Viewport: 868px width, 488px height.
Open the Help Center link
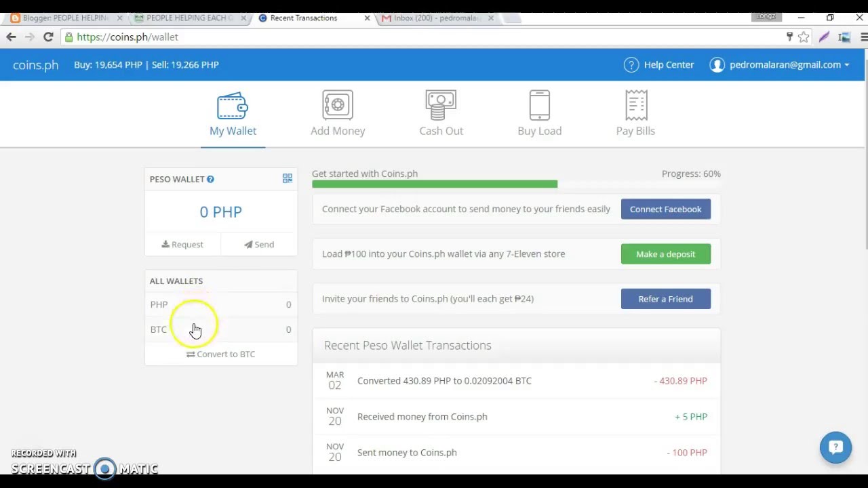(669, 65)
